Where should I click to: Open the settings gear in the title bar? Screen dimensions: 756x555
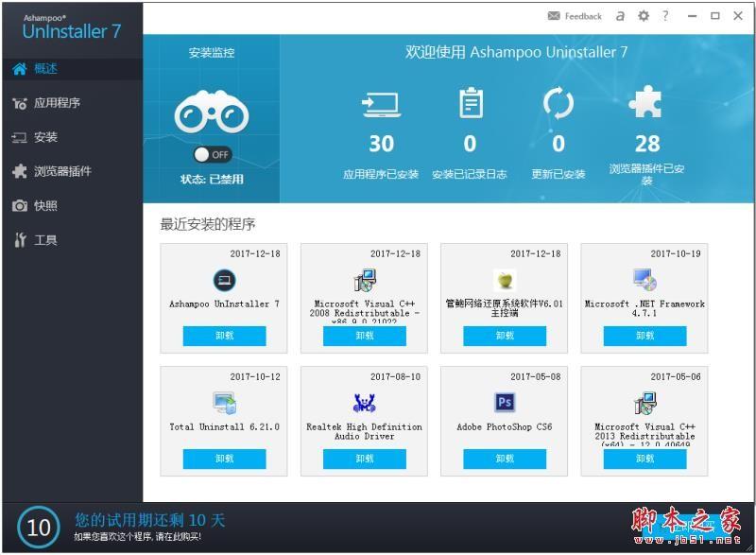(x=643, y=16)
